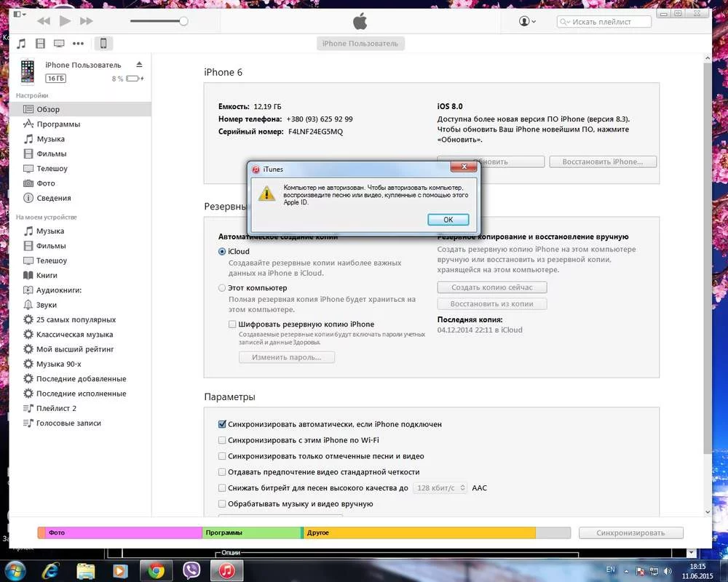The width and height of the screenshot is (728, 582).
Task: Open the TV Shows library icon in toolbar
Action: point(59,44)
